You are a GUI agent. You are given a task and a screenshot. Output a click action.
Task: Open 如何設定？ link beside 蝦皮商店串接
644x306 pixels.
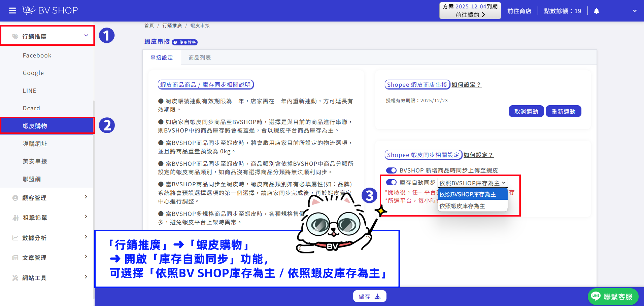pyautogui.click(x=467, y=85)
